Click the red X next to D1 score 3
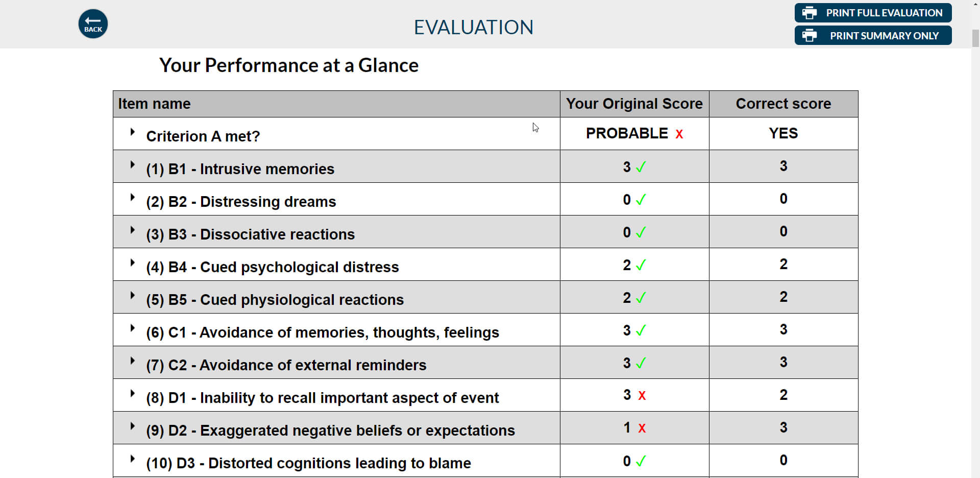Image resolution: width=980 pixels, height=478 pixels. (x=642, y=395)
